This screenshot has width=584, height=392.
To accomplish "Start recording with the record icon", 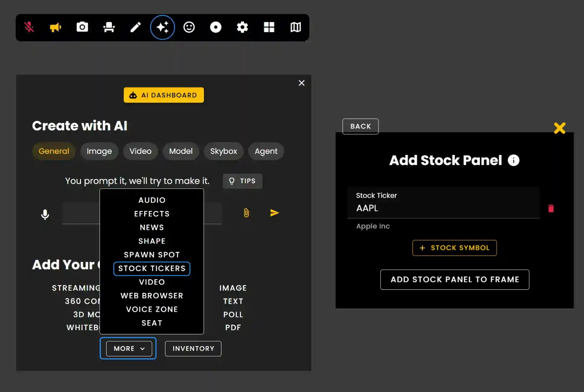I will [x=216, y=27].
